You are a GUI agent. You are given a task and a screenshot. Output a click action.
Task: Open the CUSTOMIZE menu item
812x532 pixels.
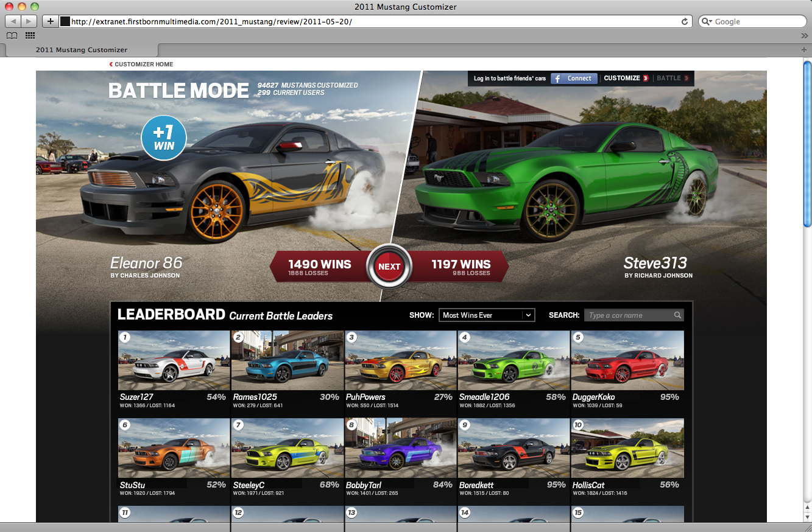(622, 79)
